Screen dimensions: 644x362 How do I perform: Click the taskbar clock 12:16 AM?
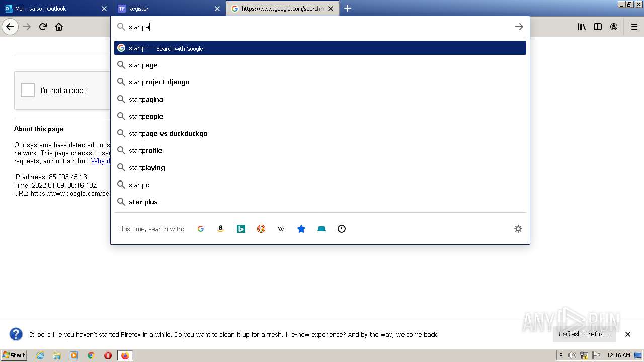(618, 355)
